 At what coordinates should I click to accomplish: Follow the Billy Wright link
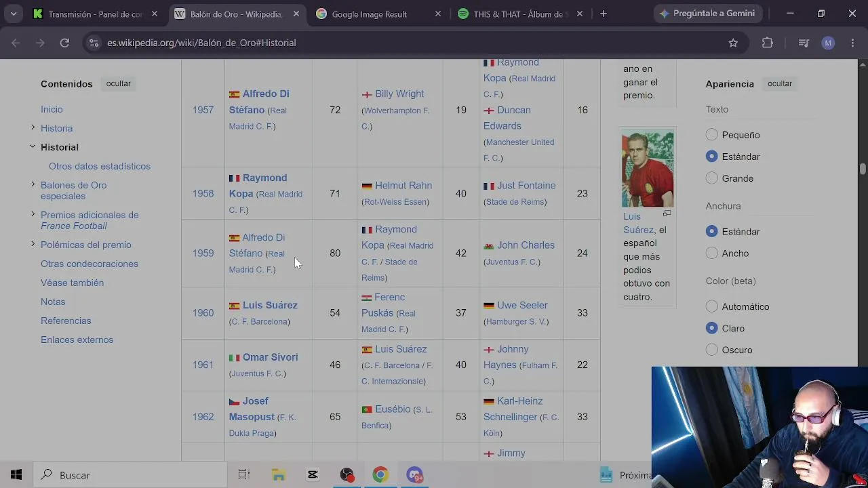pyautogui.click(x=399, y=94)
